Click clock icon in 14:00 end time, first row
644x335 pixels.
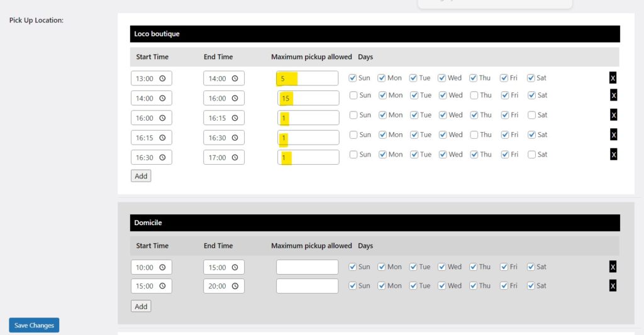coord(235,79)
